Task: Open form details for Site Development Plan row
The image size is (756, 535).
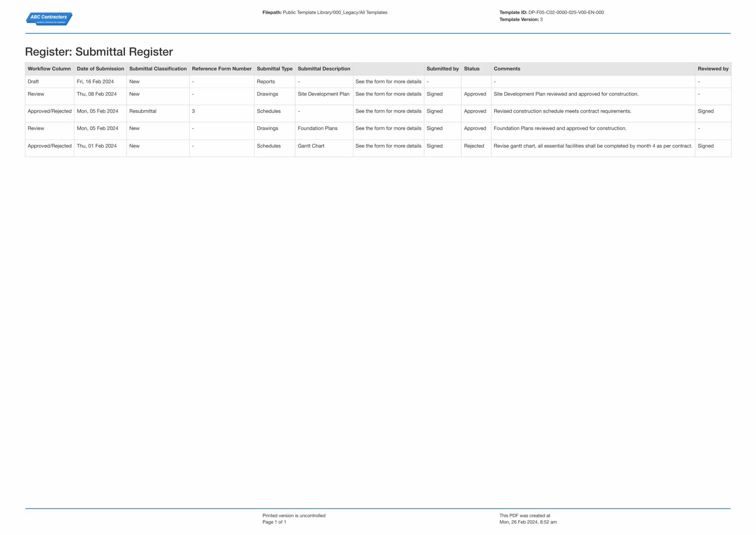Action: click(388, 94)
